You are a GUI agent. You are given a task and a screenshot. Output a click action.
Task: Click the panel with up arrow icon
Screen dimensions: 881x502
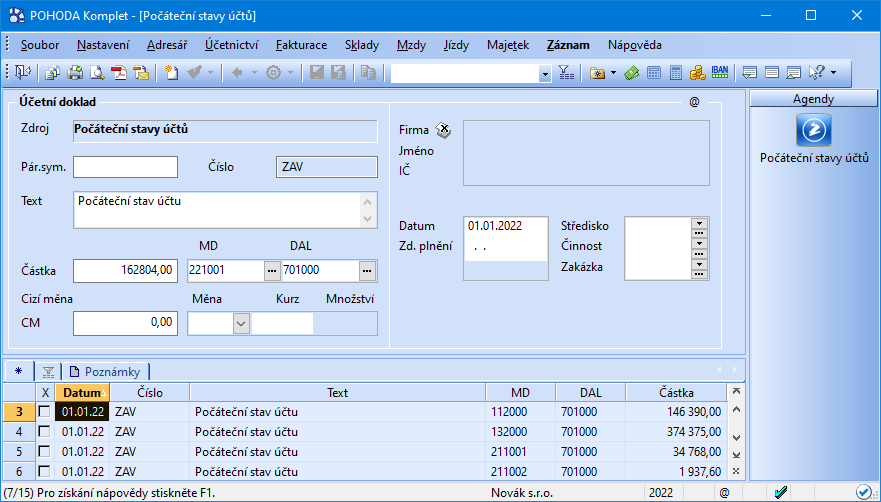(x=793, y=73)
